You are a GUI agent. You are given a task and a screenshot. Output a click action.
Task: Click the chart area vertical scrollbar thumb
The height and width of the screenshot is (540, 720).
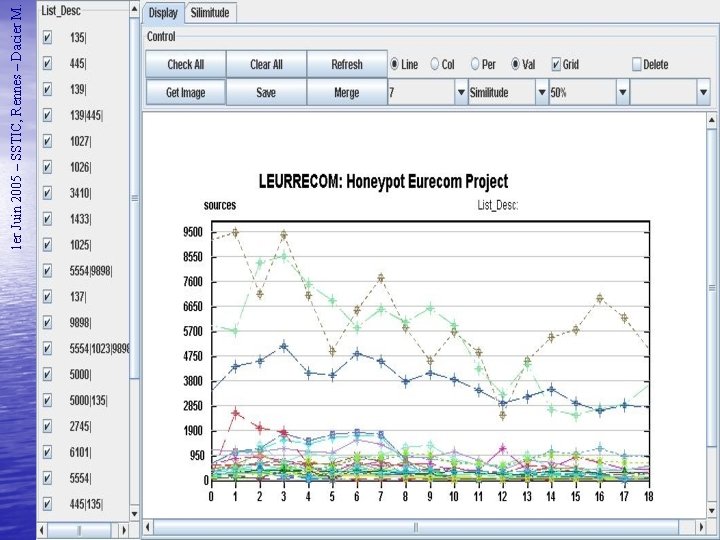[x=711, y=287]
